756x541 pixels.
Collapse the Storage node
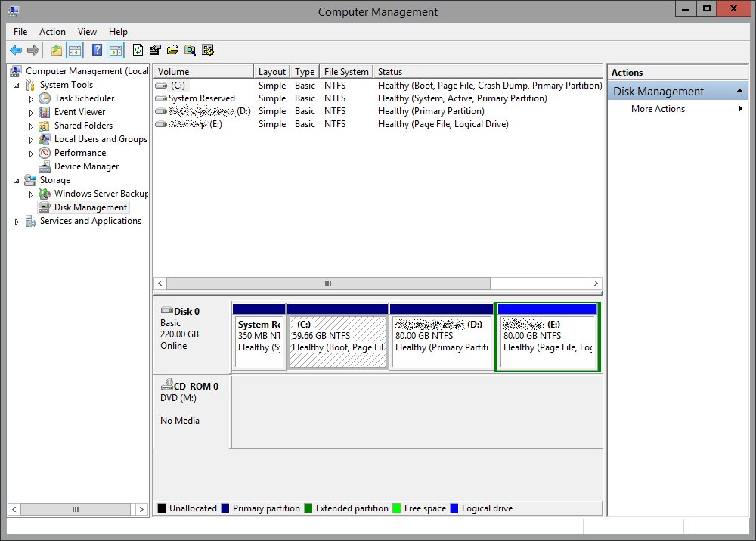[17, 181]
